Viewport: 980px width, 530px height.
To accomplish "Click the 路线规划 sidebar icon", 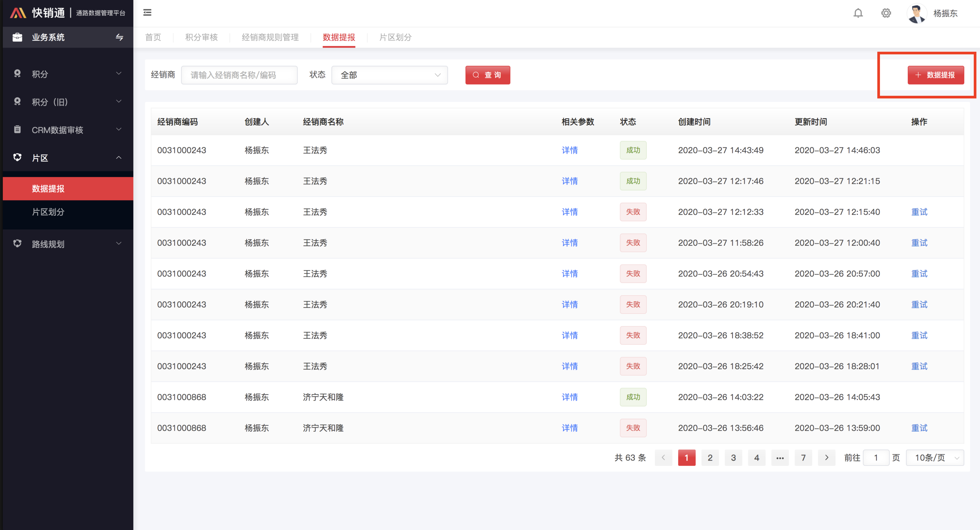I will [17, 243].
